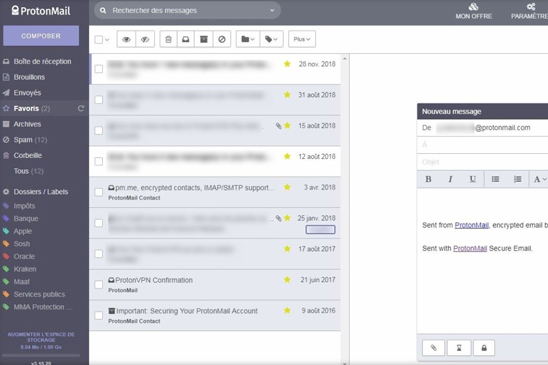The width and height of the screenshot is (548, 365).
Task: Filter by the Services publics label
Action: coord(39,294)
